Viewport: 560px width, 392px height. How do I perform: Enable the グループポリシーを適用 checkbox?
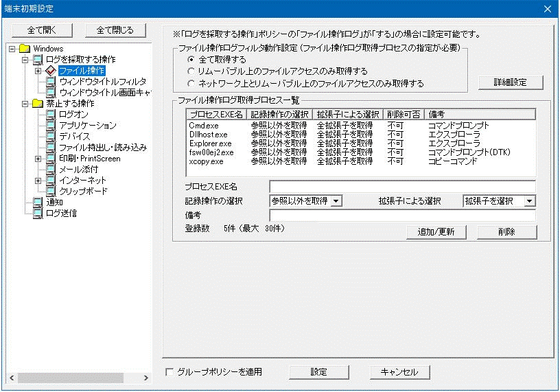[170, 372]
